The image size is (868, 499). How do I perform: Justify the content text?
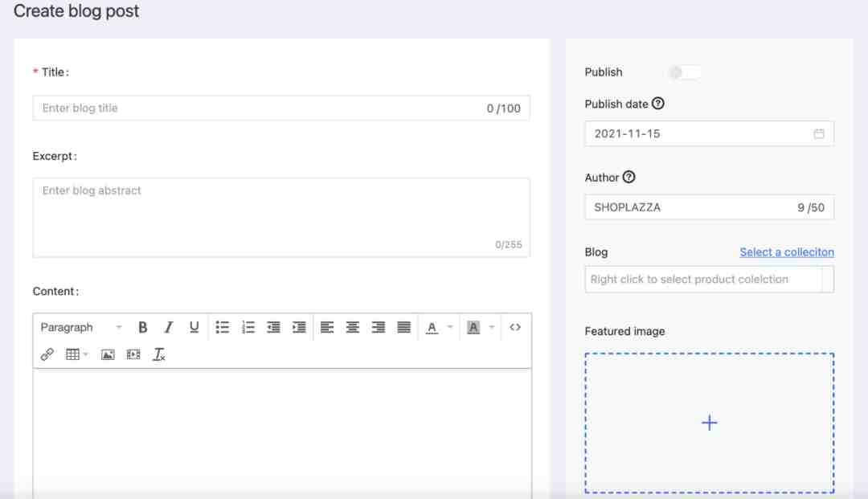point(404,328)
